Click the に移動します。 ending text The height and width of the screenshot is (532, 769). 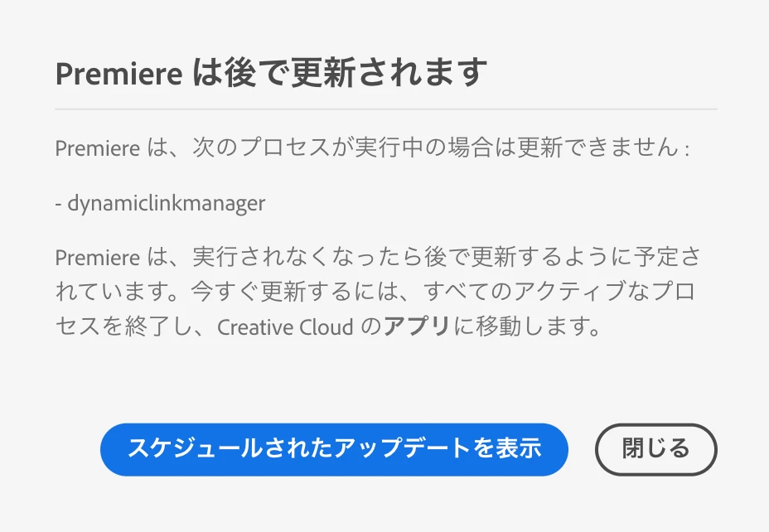pos(526,326)
